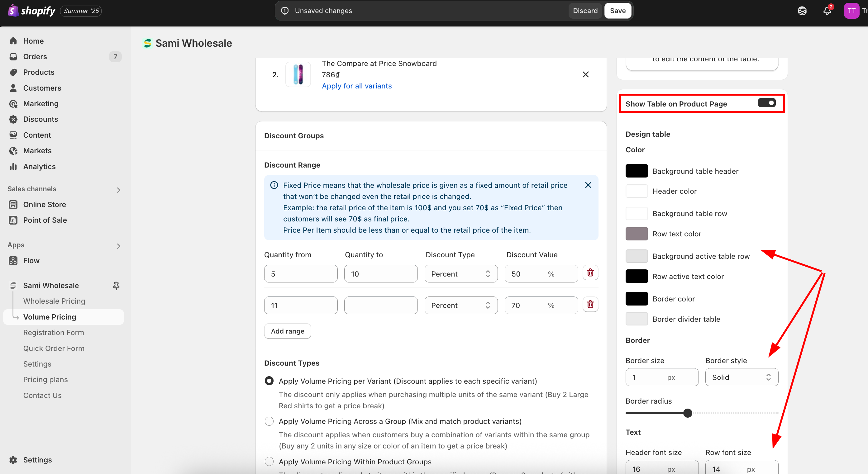Click the empty Quantity to field

[x=380, y=305]
